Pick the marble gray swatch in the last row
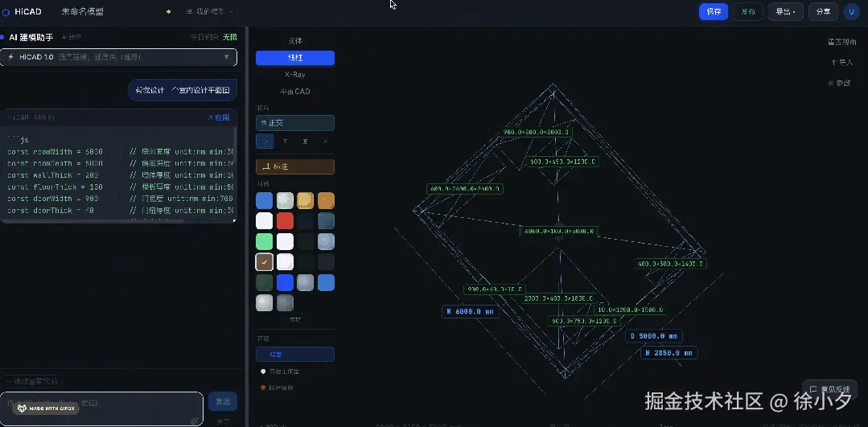 click(x=264, y=303)
